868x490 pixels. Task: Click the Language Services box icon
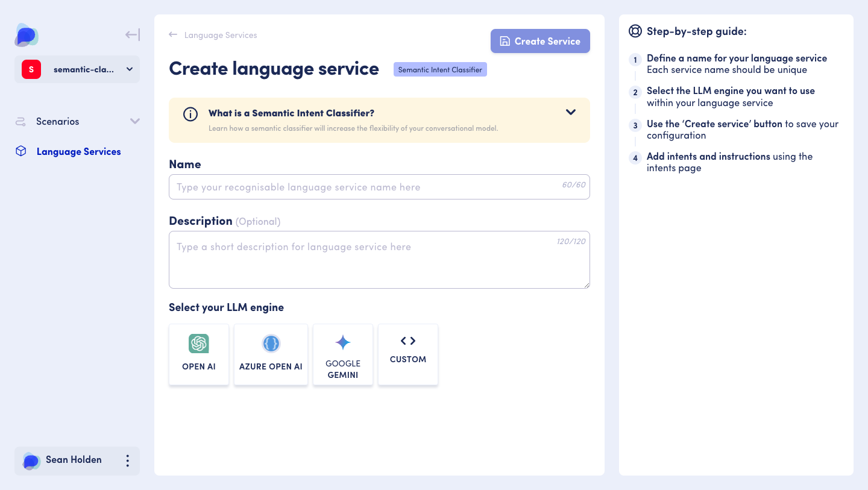click(x=20, y=151)
